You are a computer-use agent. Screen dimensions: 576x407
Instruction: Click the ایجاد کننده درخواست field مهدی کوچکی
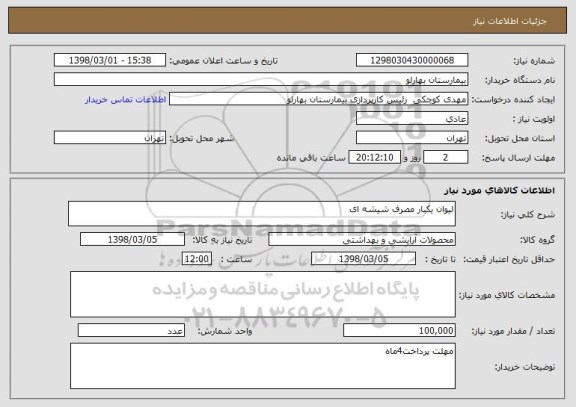[x=318, y=99]
